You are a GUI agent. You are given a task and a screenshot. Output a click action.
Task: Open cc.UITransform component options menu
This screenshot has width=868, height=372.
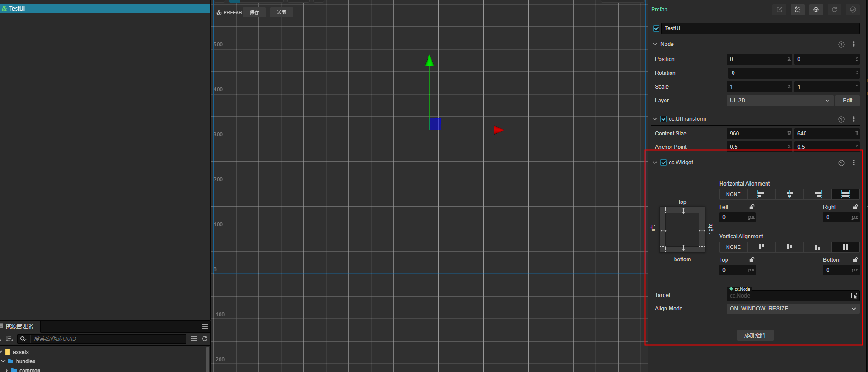(854, 119)
